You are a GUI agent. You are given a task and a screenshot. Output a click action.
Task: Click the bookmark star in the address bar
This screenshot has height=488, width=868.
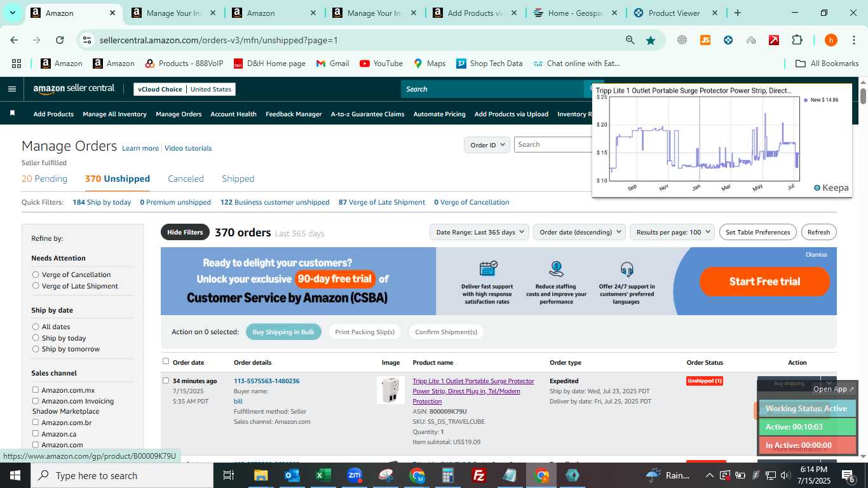(651, 40)
